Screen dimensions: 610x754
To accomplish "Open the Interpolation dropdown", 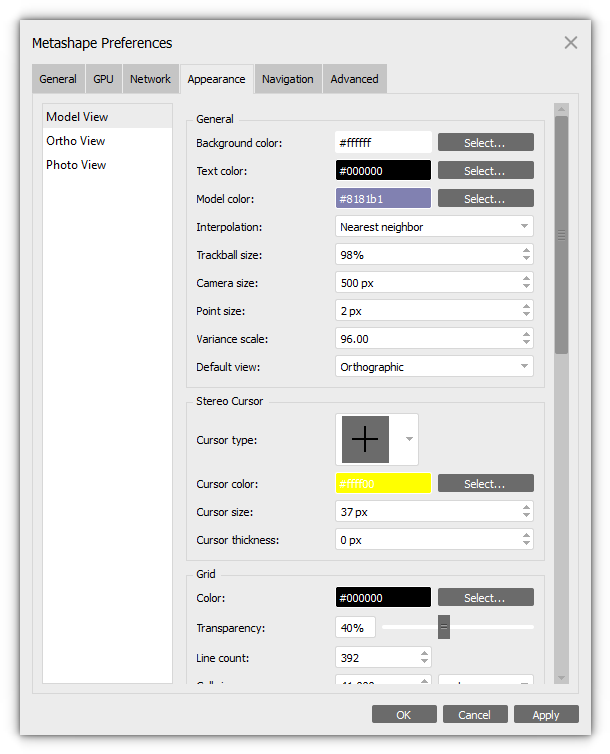I will click(434, 226).
